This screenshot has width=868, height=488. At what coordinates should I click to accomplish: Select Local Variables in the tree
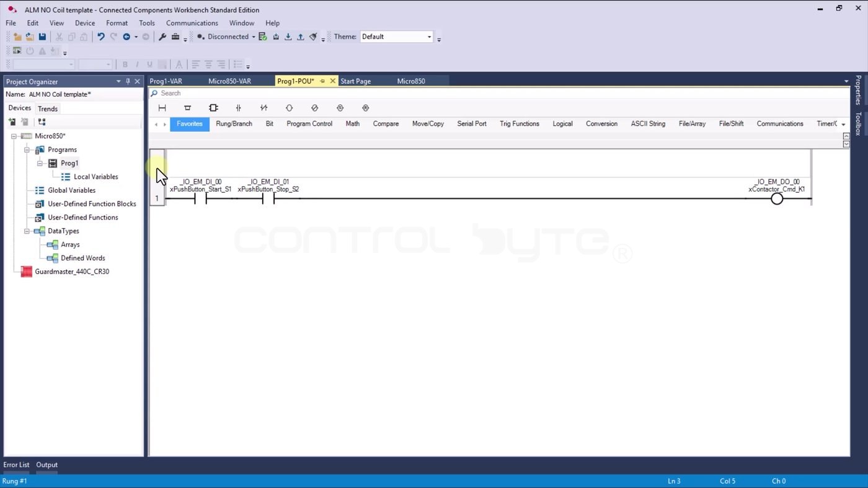pos(95,177)
